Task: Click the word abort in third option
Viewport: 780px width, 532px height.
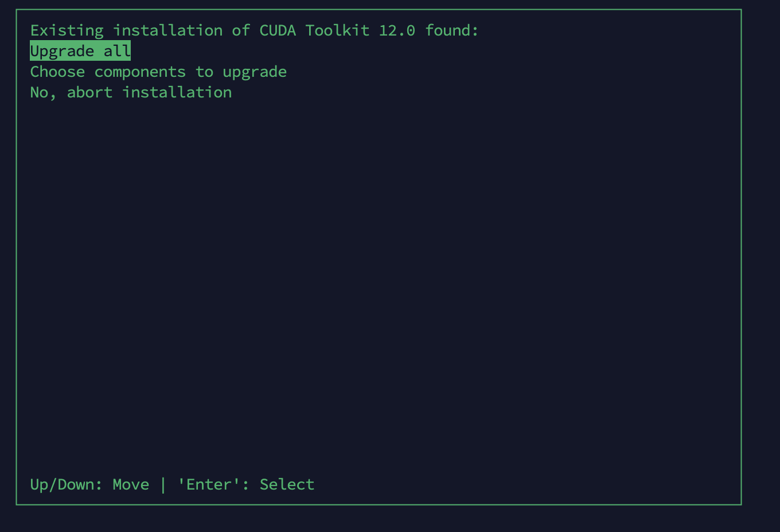Action: tap(89, 92)
